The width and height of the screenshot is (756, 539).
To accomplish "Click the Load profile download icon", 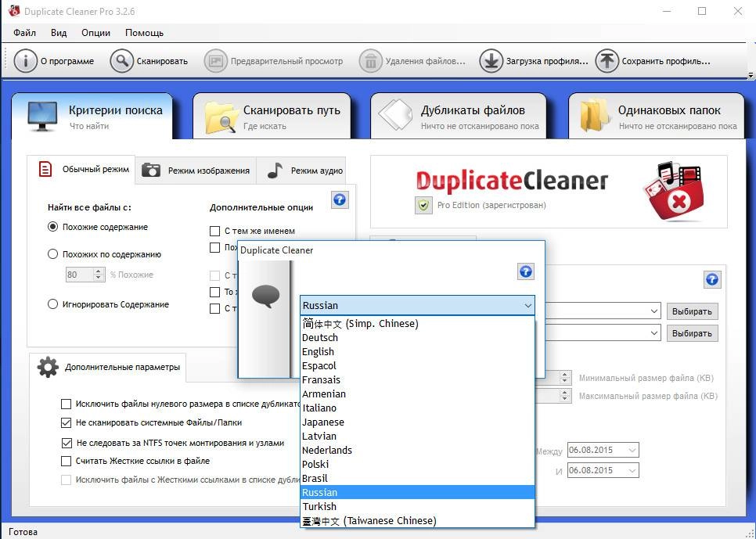I will click(491, 61).
